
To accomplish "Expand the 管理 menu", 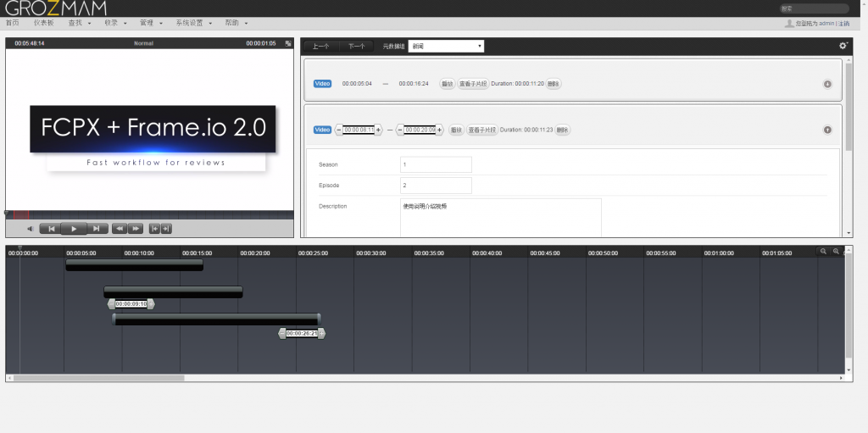I will click(151, 23).
